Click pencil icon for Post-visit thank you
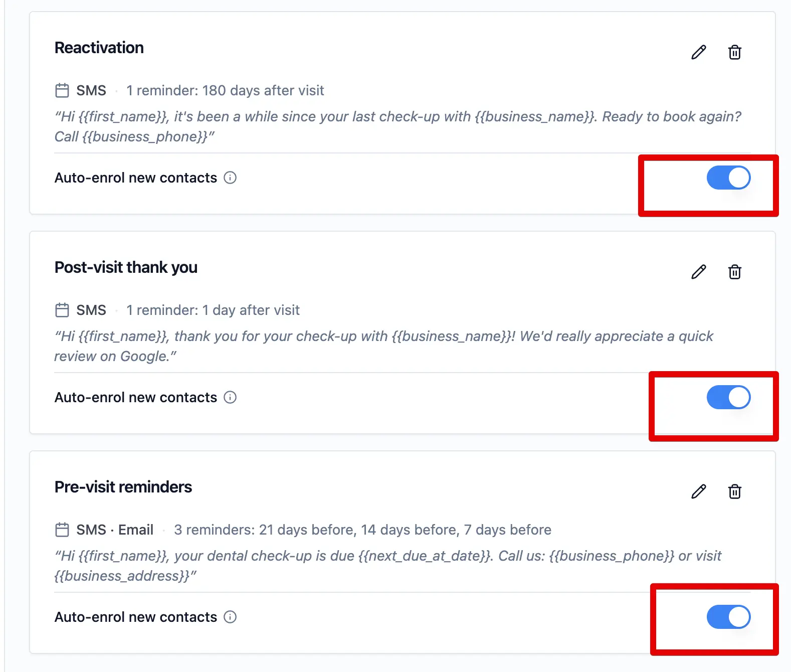The image size is (791, 672). point(699,272)
